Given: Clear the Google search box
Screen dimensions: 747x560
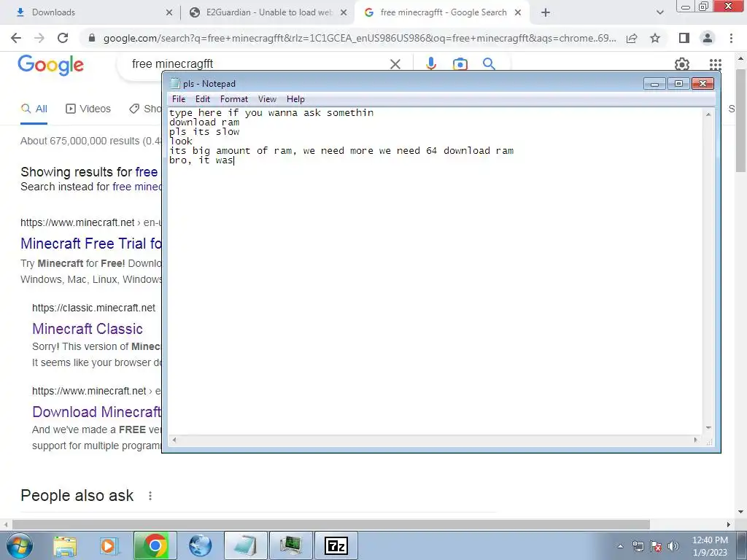Looking at the screenshot, I should (395, 64).
